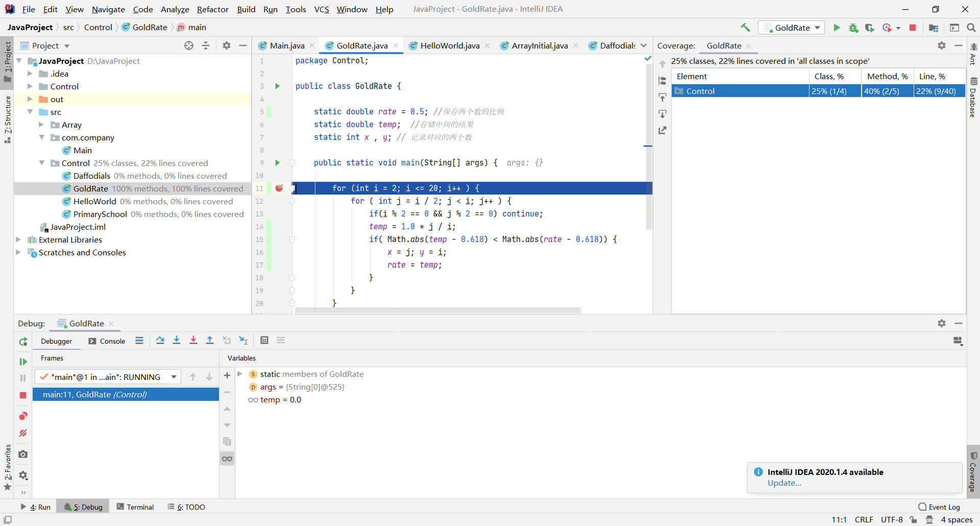Screen dimensions: 980x526
Task: Build project with the hammer icon
Action: point(745,28)
